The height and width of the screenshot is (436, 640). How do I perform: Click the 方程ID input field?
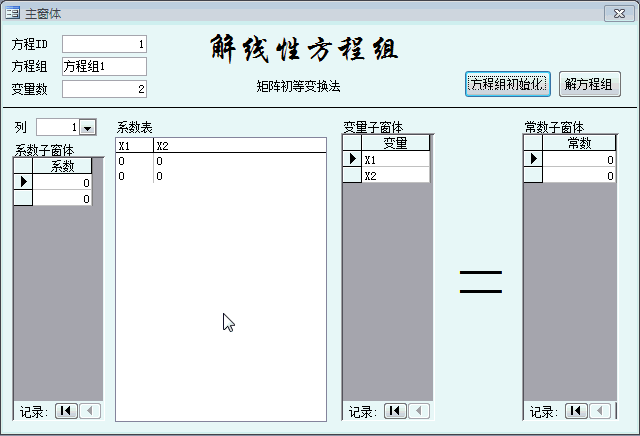[104, 44]
